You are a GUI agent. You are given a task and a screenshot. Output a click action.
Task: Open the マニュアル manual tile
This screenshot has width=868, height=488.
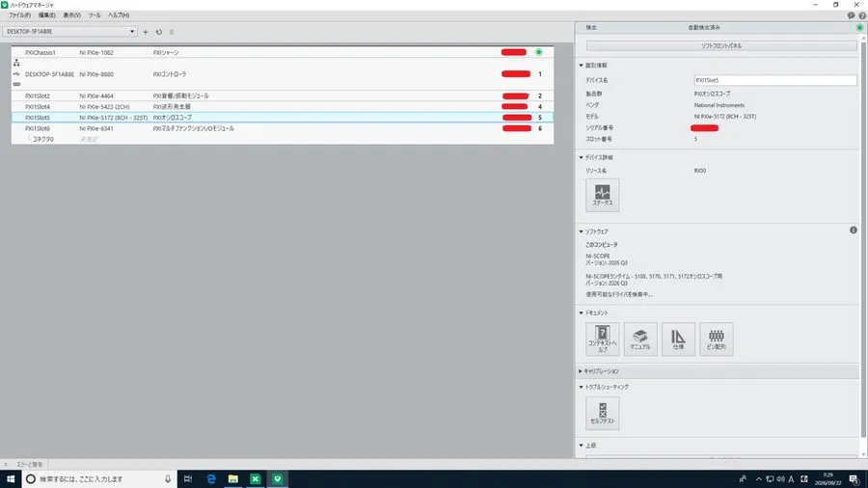[x=640, y=339]
